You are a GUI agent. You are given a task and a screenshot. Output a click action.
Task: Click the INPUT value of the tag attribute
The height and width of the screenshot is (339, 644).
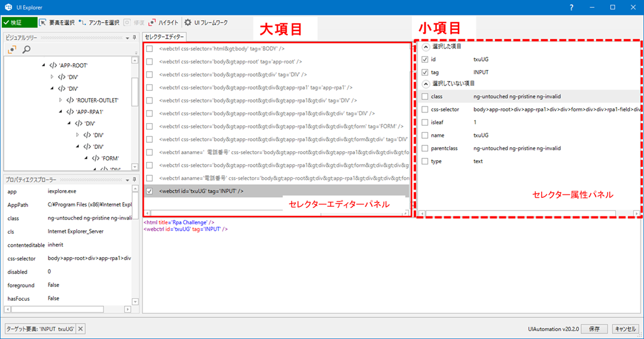481,72
